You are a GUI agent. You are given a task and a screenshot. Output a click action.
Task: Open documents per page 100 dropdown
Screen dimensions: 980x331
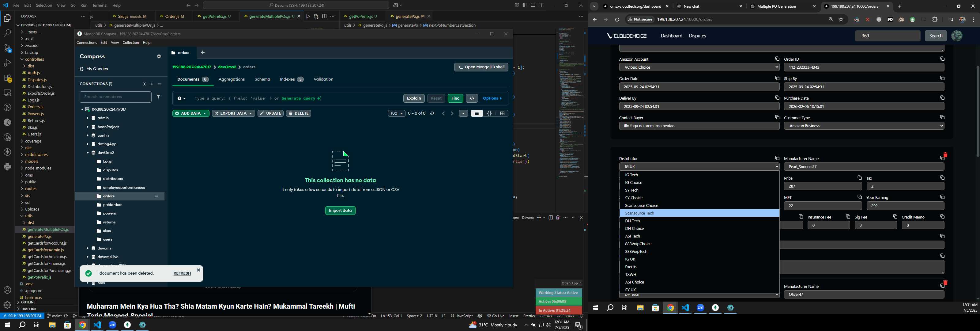pyautogui.click(x=396, y=113)
